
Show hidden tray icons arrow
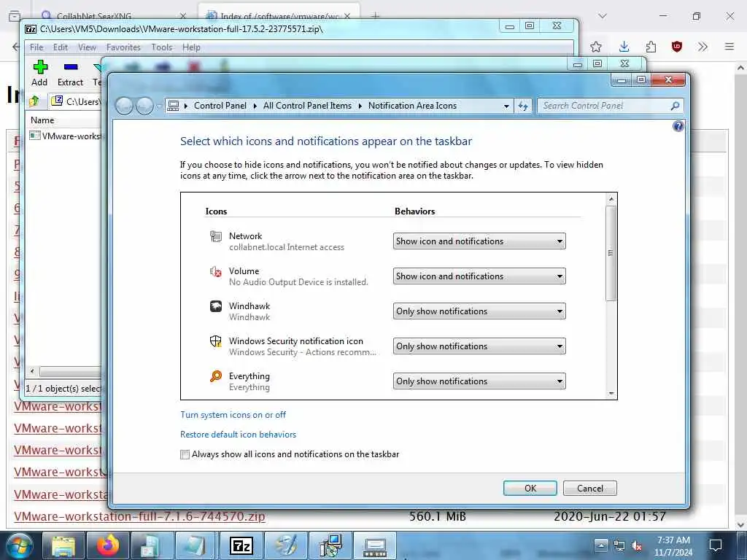(601, 545)
